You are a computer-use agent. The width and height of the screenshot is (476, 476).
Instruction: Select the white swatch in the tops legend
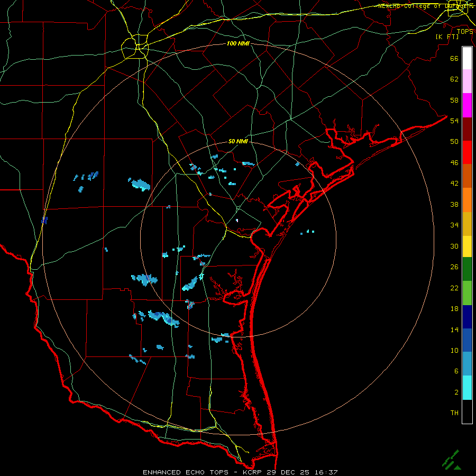tap(467, 58)
